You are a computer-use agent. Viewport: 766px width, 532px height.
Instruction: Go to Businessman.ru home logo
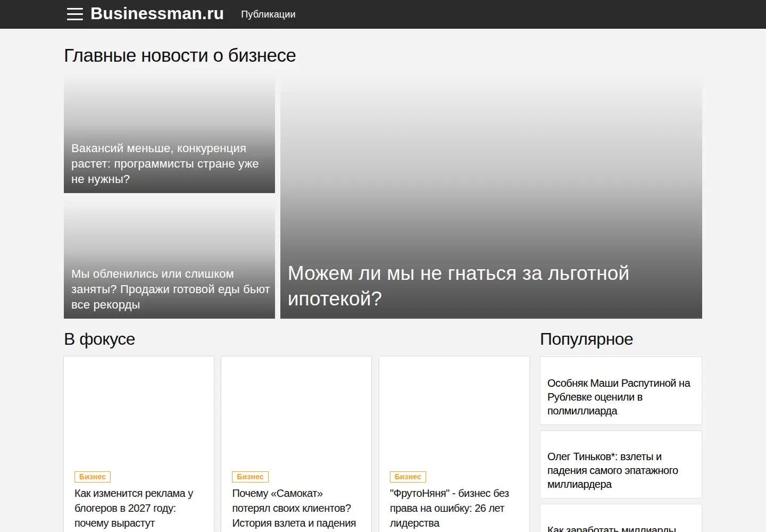(157, 13)
